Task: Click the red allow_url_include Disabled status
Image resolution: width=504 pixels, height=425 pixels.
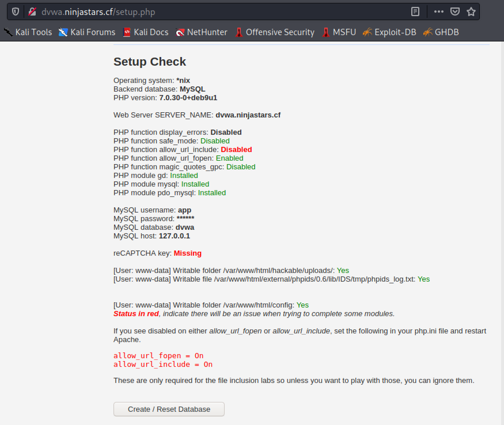Action: 236,149
